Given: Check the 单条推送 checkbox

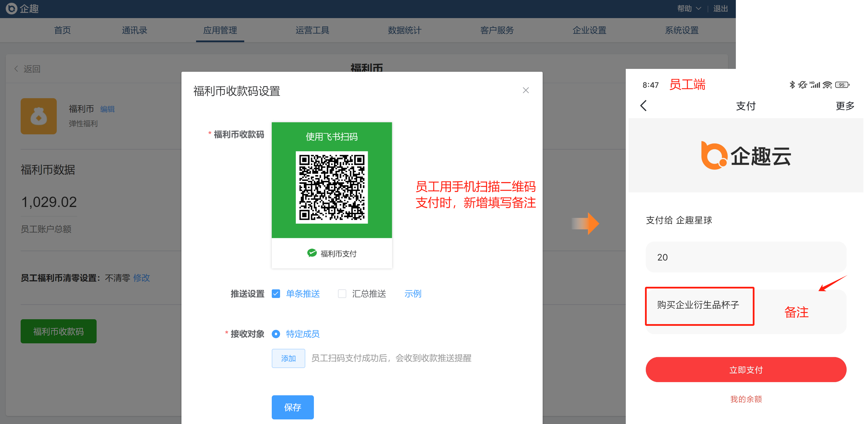Looking at the screenshot, I should pyautogui.click(x=276, y=294).
